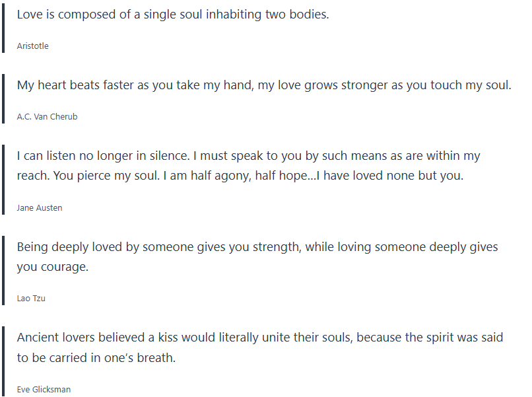This screenshot has width=532, height=397.
Task: Click the line "to be carried in one's breath"
Action: 96,357
